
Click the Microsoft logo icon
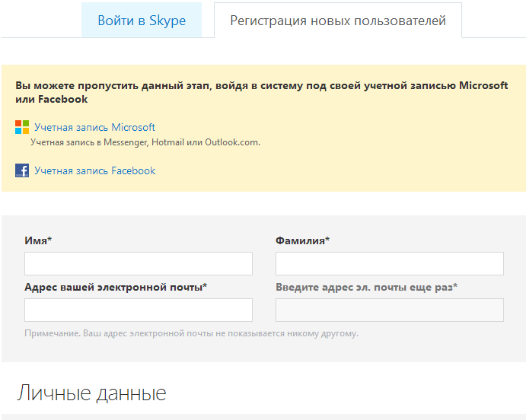tap(22, 127)
